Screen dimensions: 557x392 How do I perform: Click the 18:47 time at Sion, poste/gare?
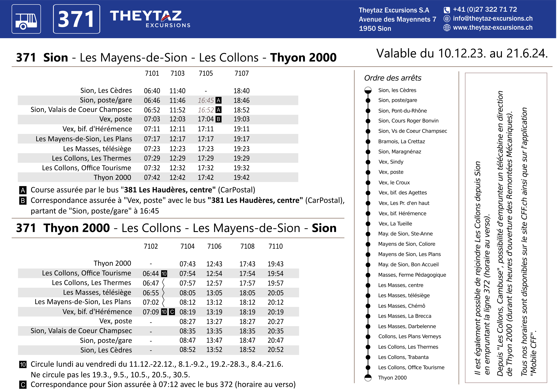(247, 341)
